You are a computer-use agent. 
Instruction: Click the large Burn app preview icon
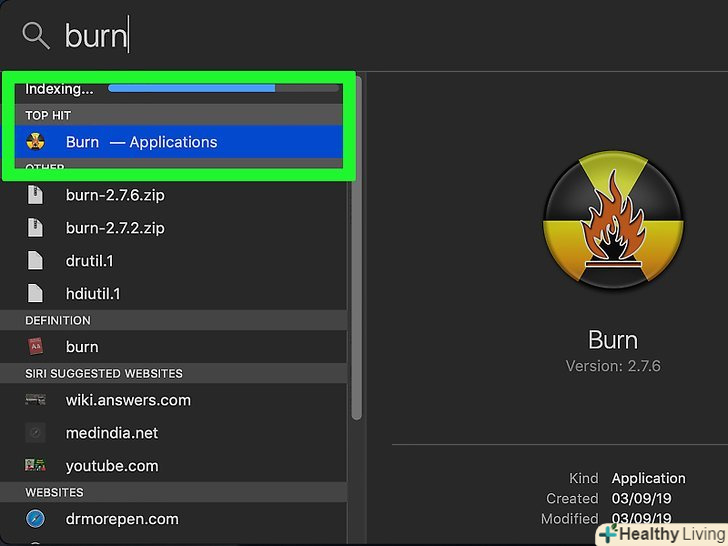coord(613,221)
